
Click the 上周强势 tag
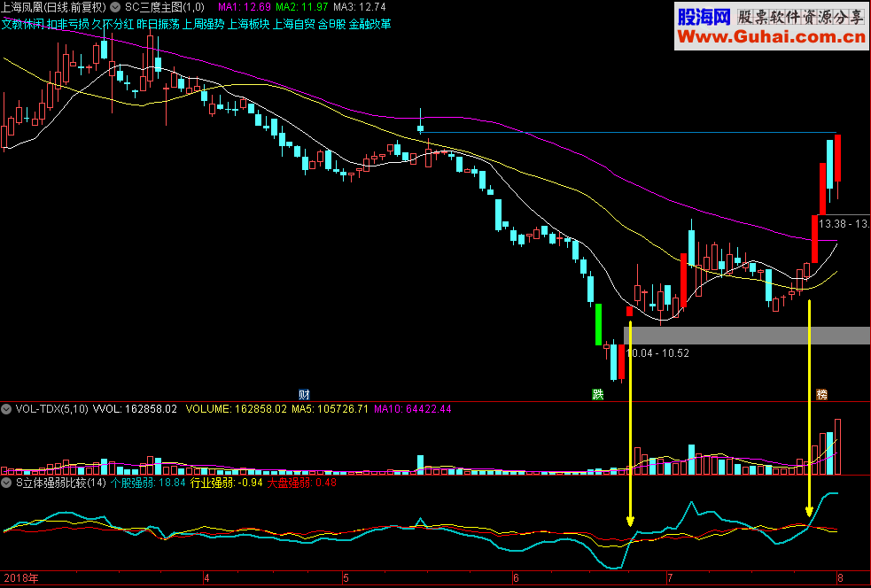click(x=203, y=25)
